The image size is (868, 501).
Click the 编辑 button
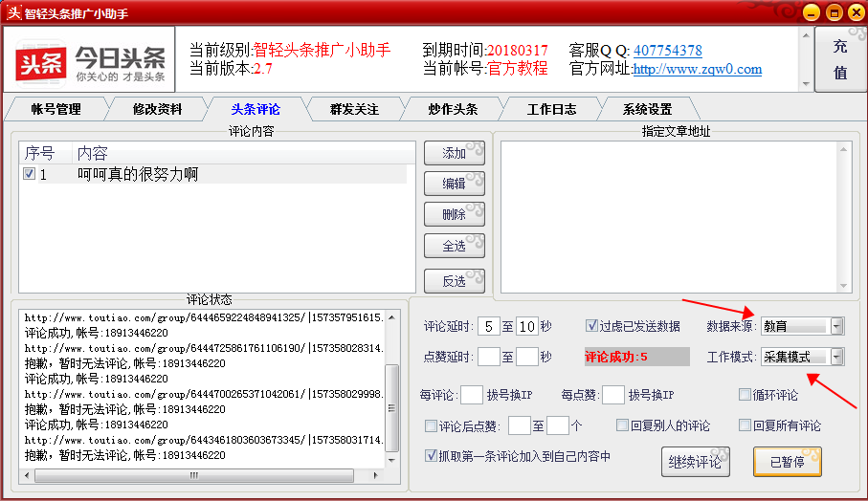(x=454, y=184)
